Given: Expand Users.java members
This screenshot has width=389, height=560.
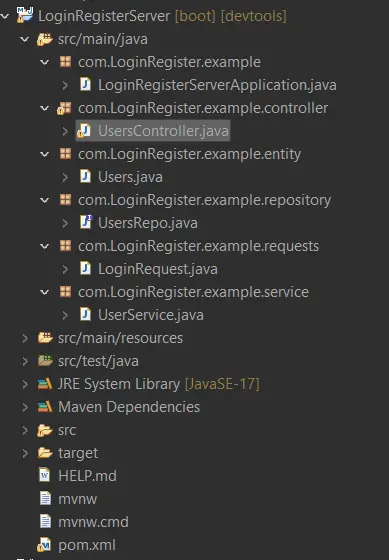Looking at the screenshot, I should 65,177.
